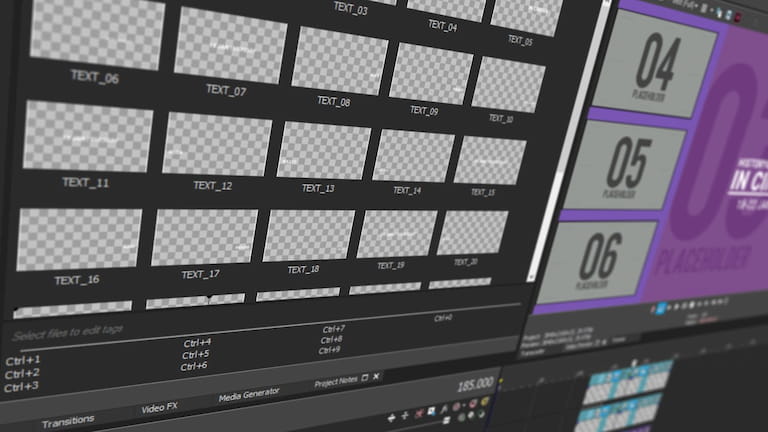768x432 pixels.
Task: Click the Ctrl+3 quick tag slot
Action: coord(21,386)
